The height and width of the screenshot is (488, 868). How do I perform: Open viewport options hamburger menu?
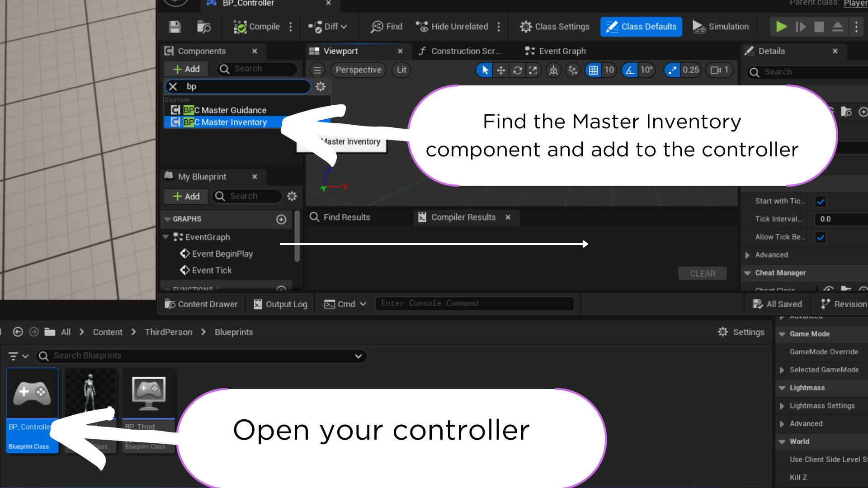click(x=317, y=70)
